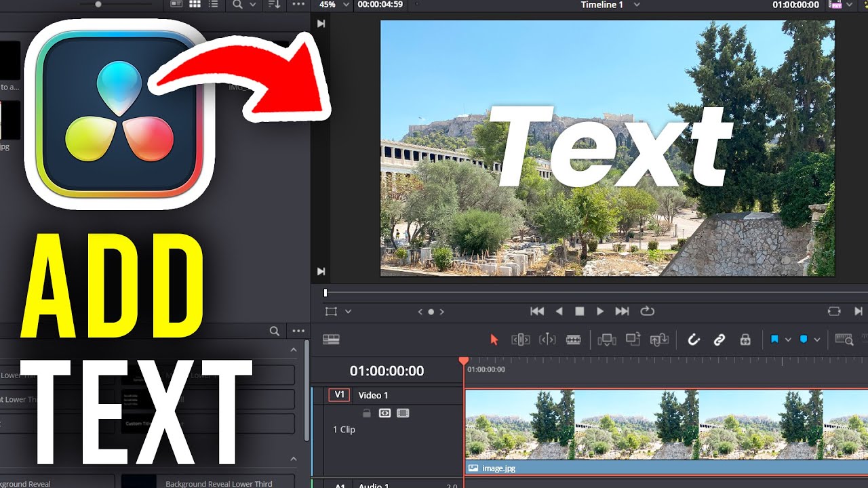868x488 pixels.
Task: Go to previous keyframe arrow
Action: pos(420,312)
